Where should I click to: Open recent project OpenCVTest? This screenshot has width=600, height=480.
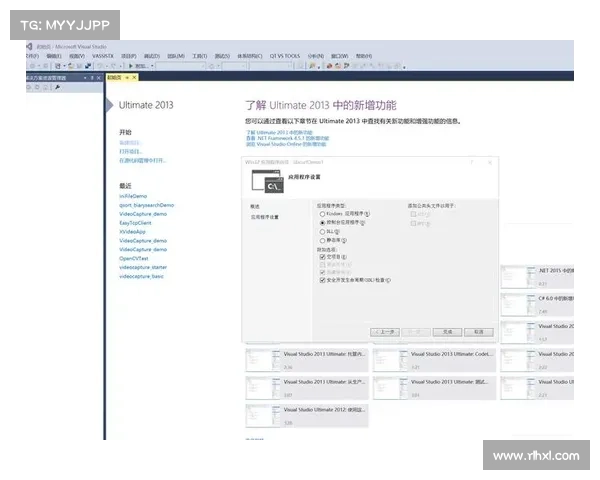(134, 258)
